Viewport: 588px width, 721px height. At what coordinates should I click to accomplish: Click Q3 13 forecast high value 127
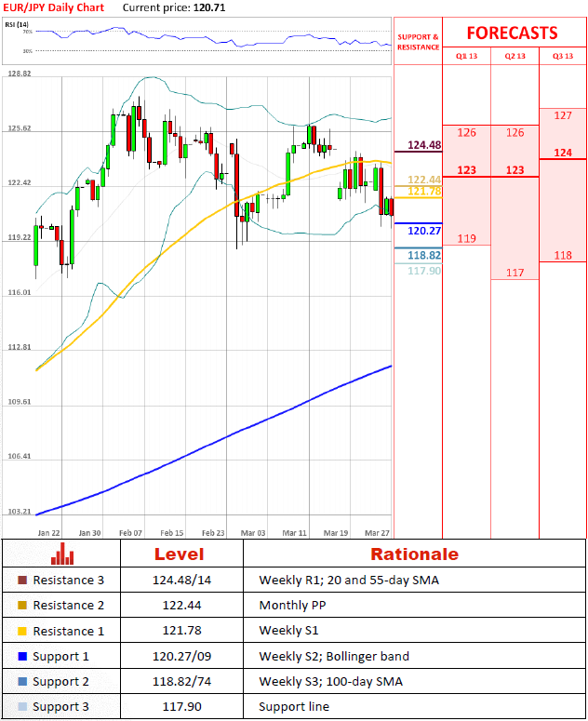point(563,115)
